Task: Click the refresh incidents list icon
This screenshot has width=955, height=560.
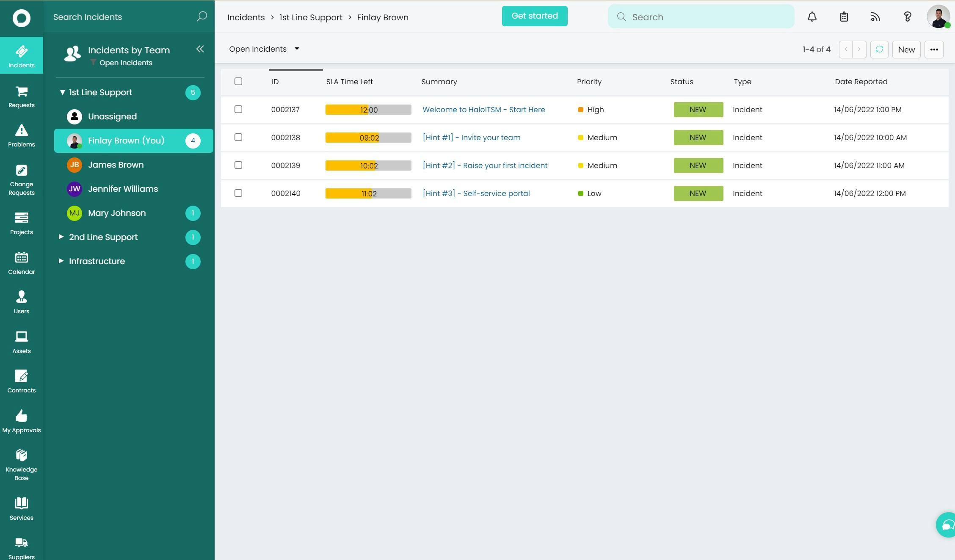Action: (x=879, y=50)
